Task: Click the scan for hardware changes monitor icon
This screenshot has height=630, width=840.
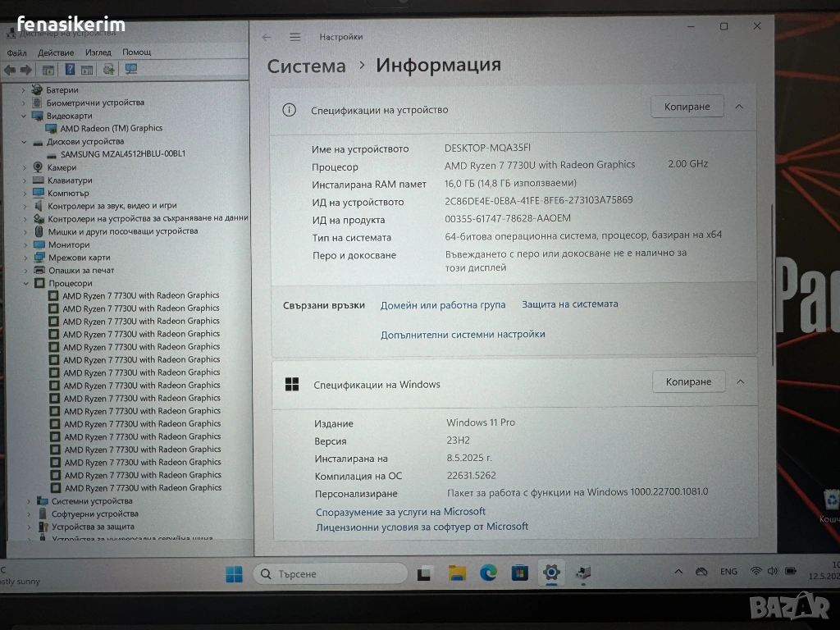Action: coord(130,69)
